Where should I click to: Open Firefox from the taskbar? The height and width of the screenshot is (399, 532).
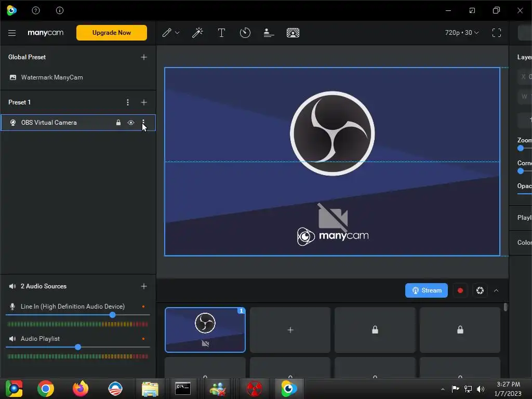81,389
